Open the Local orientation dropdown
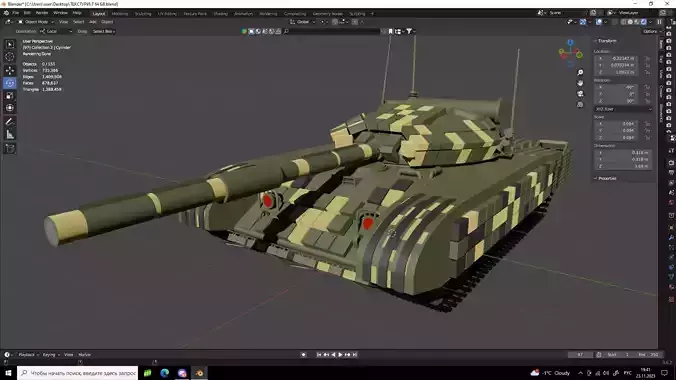The height and width of the screenshot is (380, 676). 56,31
